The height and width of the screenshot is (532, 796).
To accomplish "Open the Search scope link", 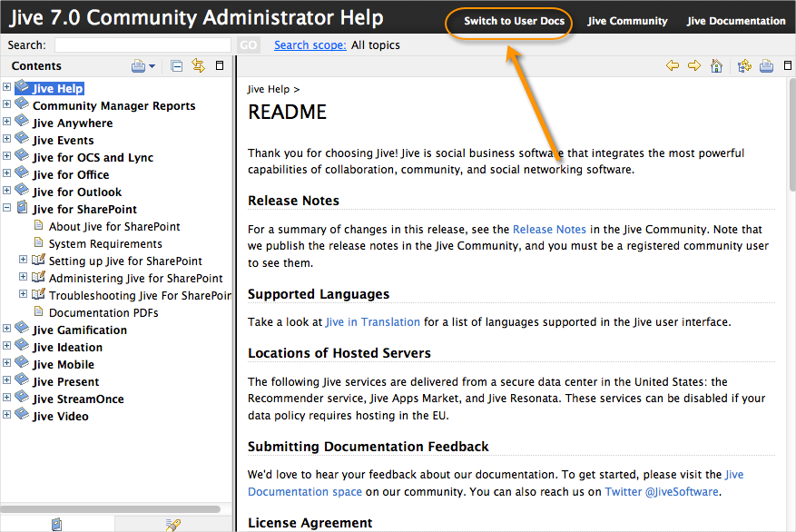I will [x=310, y=45].
